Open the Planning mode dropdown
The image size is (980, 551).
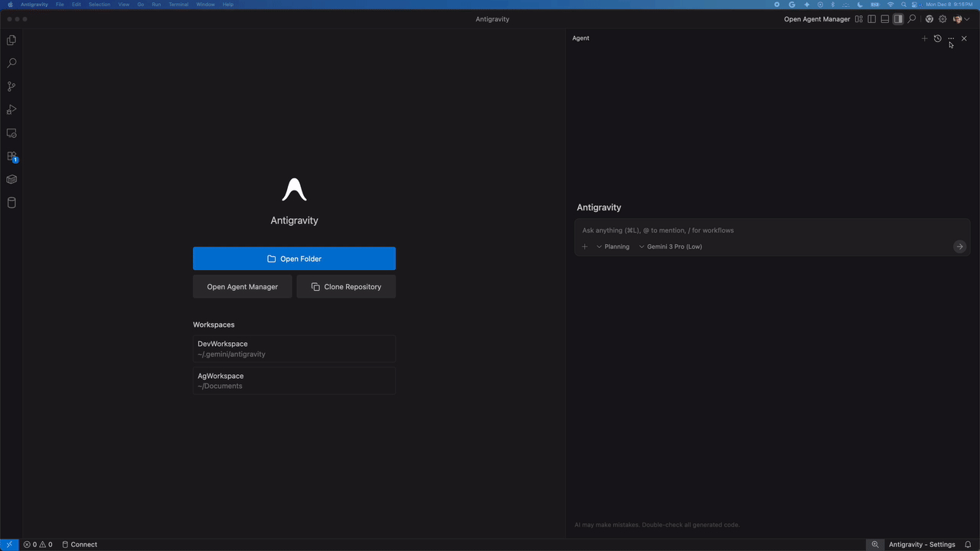(x=612, y=246)
